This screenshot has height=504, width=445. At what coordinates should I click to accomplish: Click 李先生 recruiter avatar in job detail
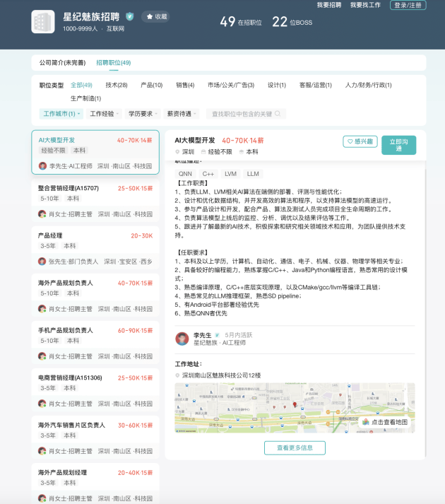182,339
